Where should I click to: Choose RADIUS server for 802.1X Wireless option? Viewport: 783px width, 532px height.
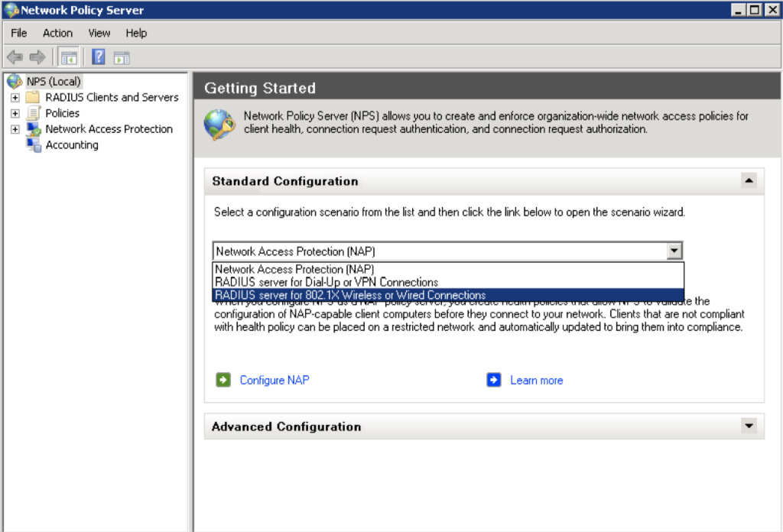[448, 295]
